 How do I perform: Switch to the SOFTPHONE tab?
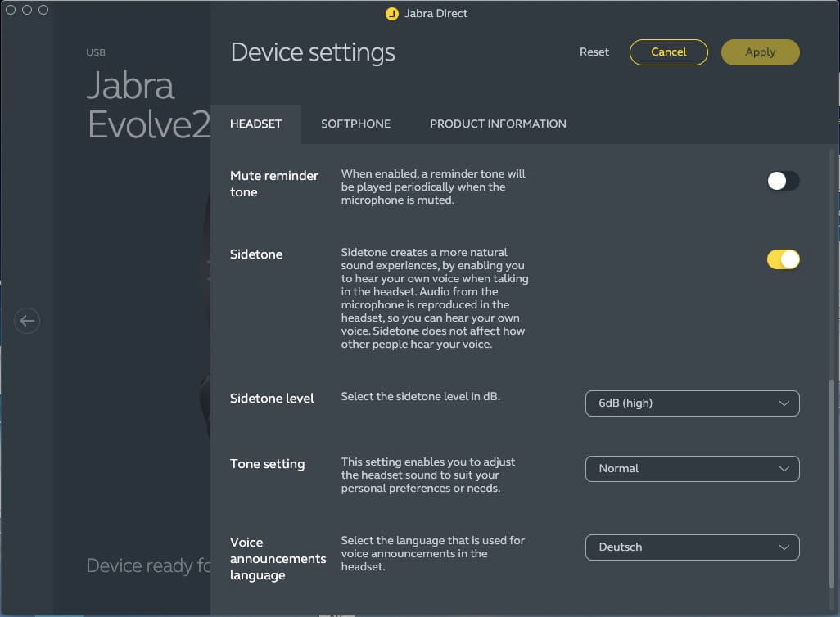(x=355, y=124)
